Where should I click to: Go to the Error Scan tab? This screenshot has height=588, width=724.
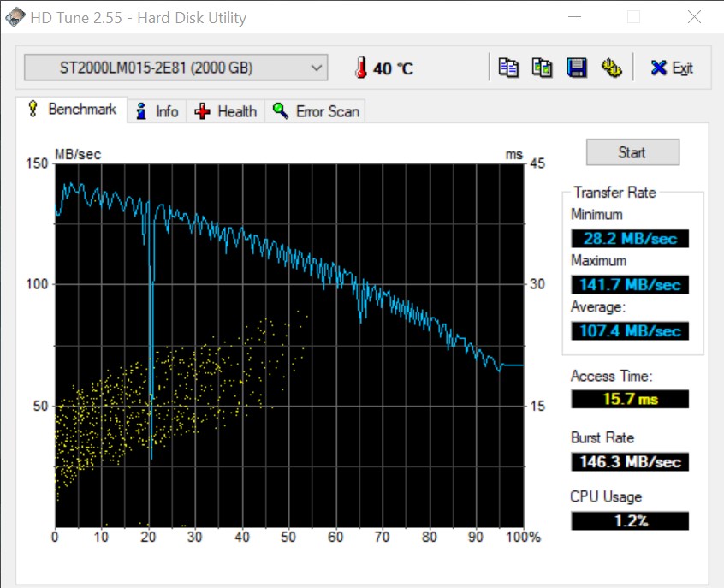317,111
